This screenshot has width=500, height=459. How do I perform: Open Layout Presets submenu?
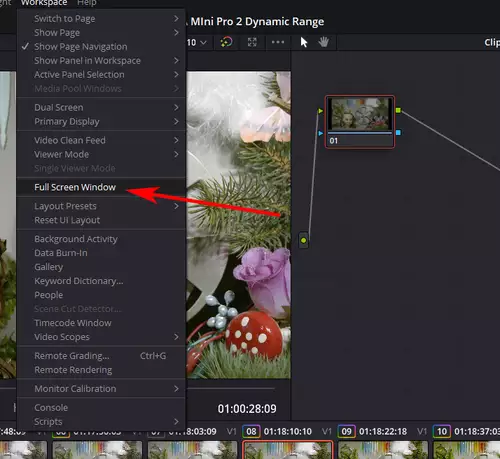click(101, 206)
